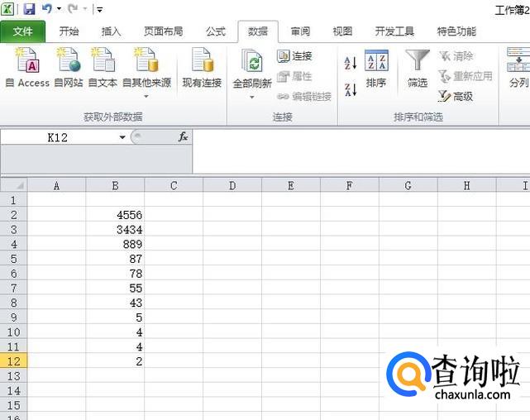530x420 pixels.
Task: Open the Undo history dropdown arrow
Action: pos(59,9)
